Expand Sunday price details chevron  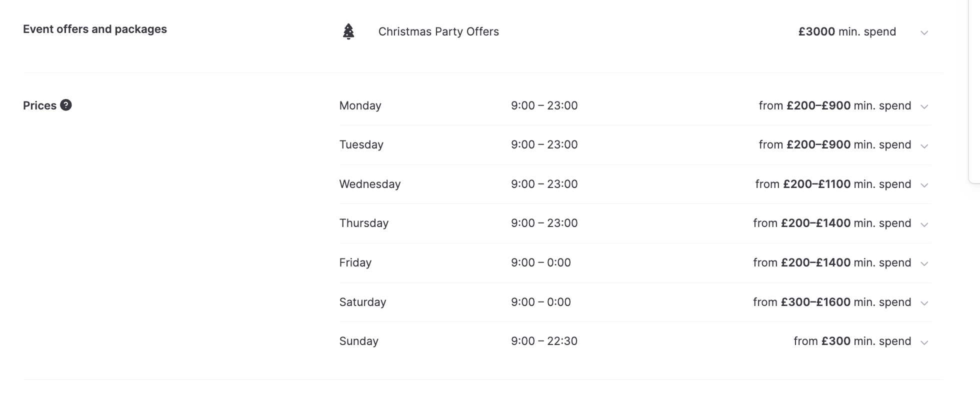(x=924, y=342)
